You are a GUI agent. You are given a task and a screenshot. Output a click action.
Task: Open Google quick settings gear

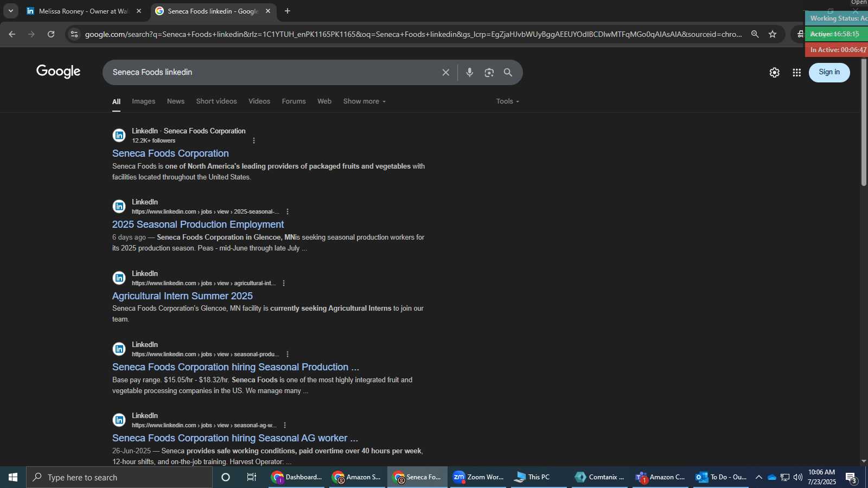point(775,73)
